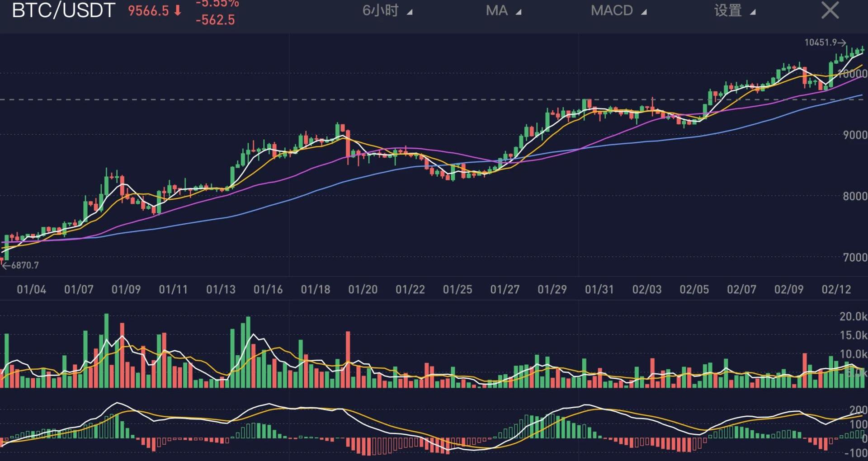Viewport: 868px width, 461px height.
Task: Open the 6小时 timeframe dropdown
Action: (x=387, y=10)
